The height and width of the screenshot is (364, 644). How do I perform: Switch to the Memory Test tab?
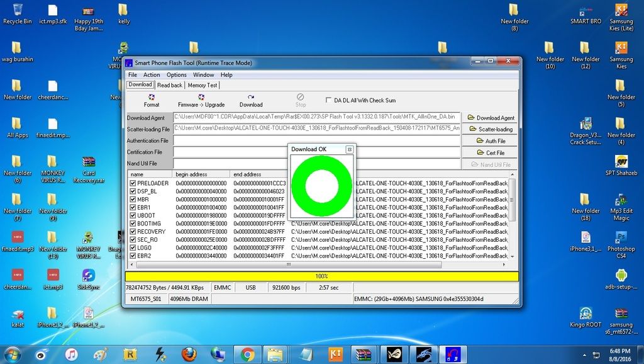click(202, 85)
